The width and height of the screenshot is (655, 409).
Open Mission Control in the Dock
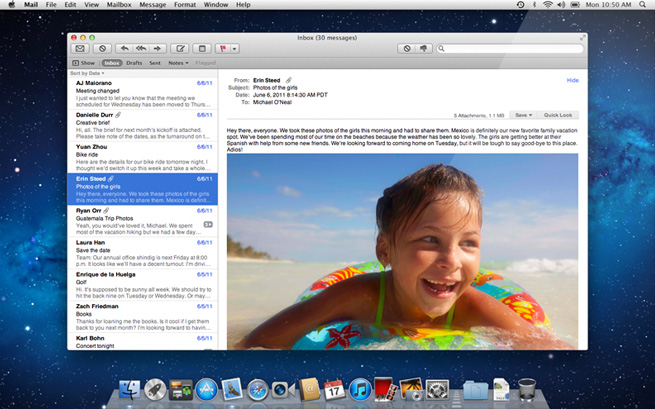tap(180, 390)
